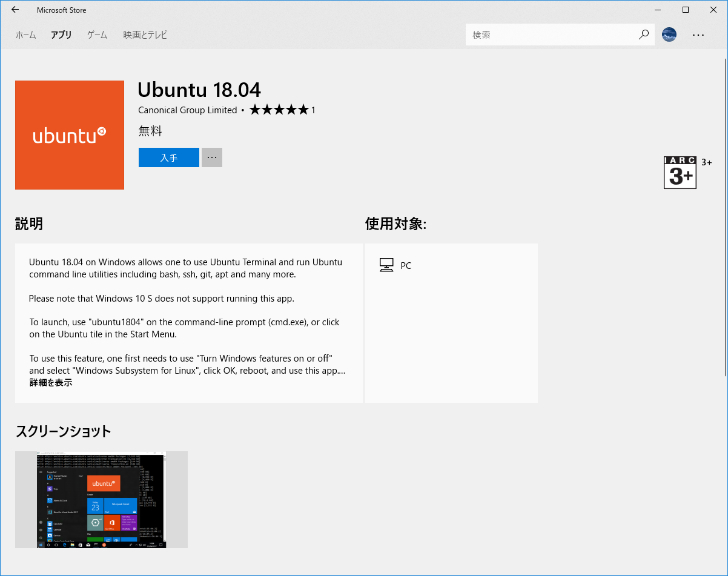Click the スクリーンショット heading
Viewport: 728px width, 576px height.
(64, 431)
